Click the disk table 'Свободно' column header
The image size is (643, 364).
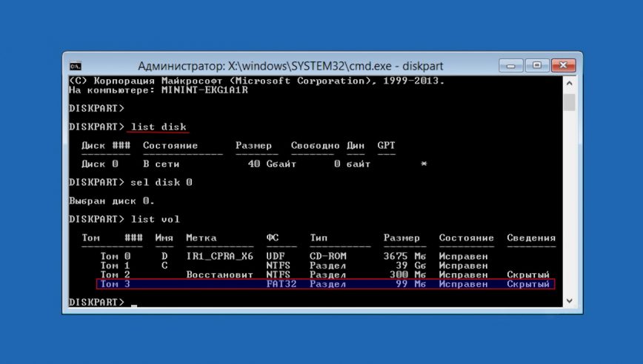tap(315, 145)
